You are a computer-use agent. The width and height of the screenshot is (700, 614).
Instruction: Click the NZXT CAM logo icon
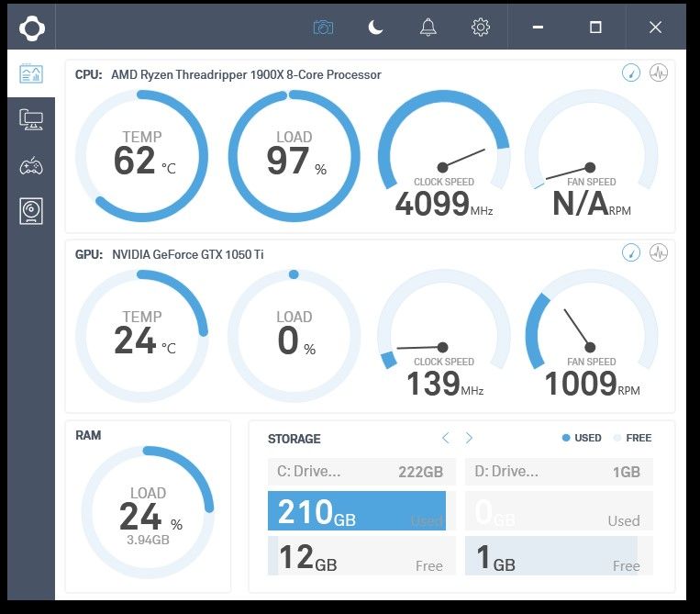pyautogui.click(x=32, y=28)
